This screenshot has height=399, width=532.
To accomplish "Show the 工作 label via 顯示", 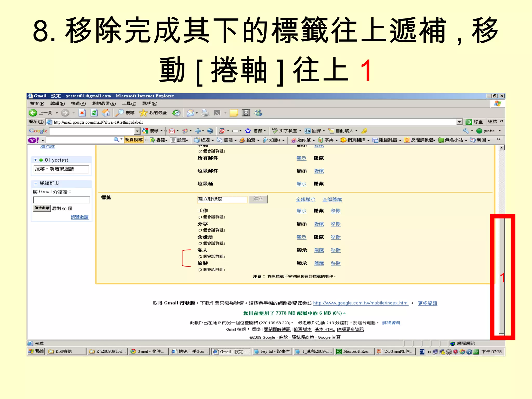I will (301, 211).
